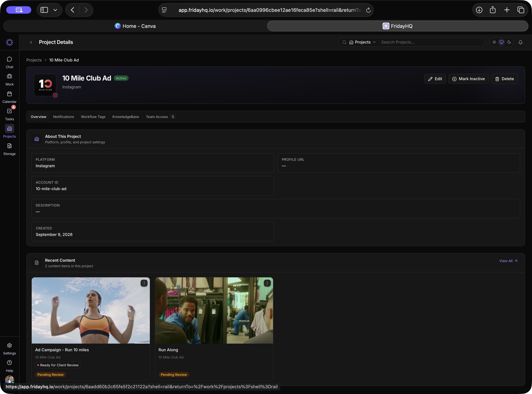
Task: Click the notifications bell icon
Action: click(520, 42)
